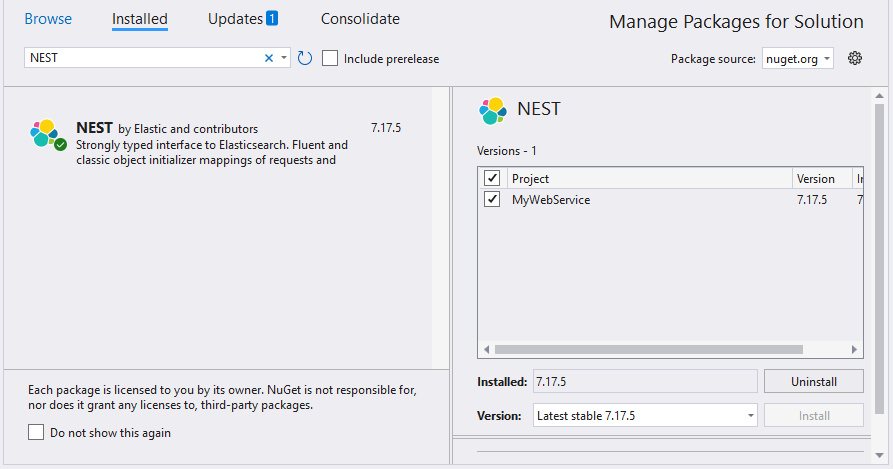Click the Uninstall button

(813, 381)
